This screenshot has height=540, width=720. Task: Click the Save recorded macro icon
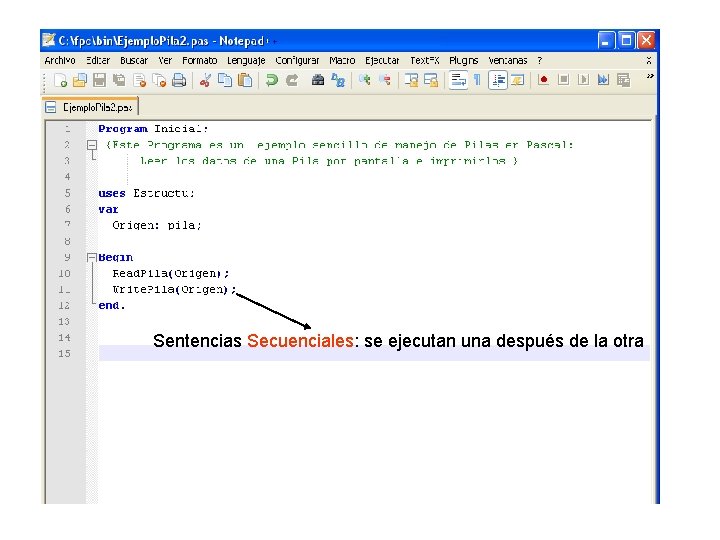pos(623,80)
